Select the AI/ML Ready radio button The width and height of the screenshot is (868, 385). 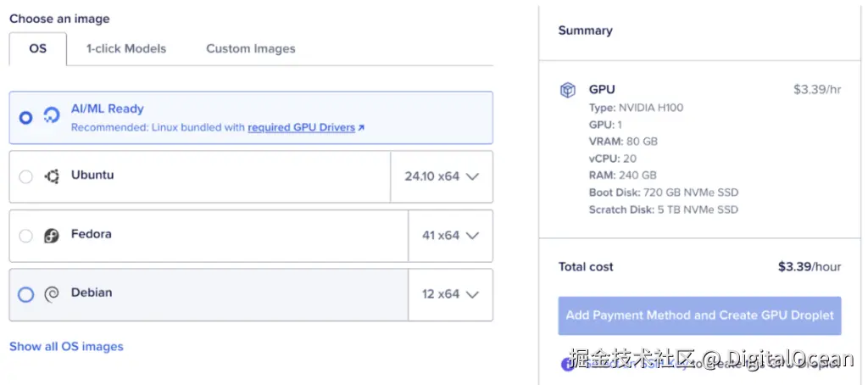click(x=26, y=117)
